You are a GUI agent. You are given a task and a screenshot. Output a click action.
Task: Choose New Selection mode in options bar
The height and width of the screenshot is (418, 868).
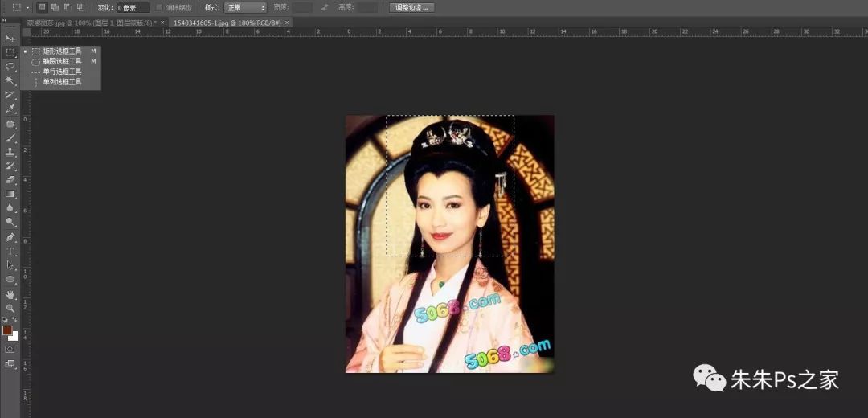tap(42, 7)
